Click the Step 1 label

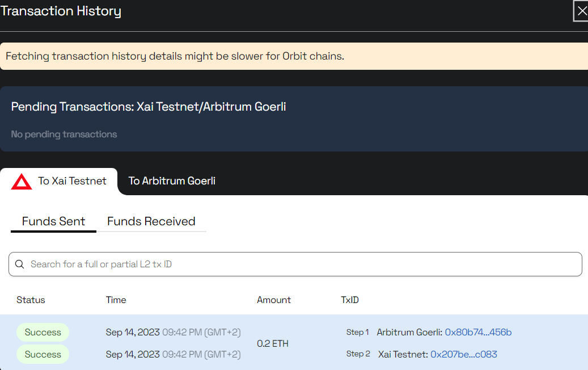(357, 332)
